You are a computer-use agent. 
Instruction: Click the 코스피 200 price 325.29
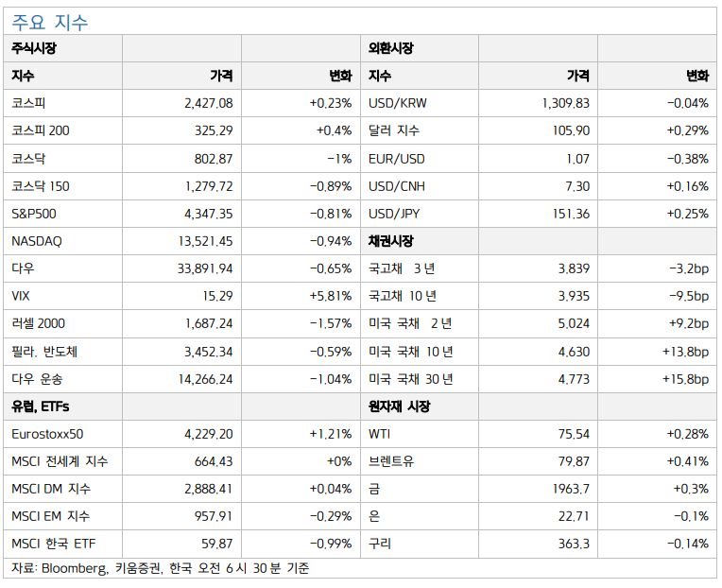coord(214,130)
